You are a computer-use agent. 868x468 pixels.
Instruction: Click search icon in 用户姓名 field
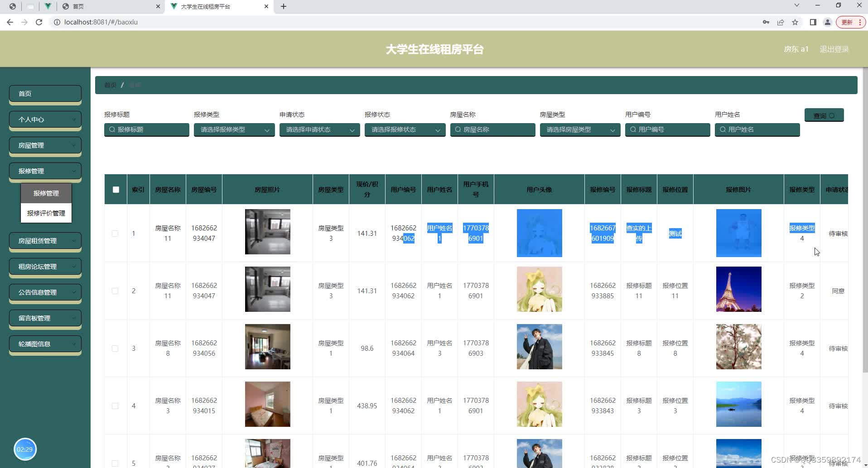[723, 129]
